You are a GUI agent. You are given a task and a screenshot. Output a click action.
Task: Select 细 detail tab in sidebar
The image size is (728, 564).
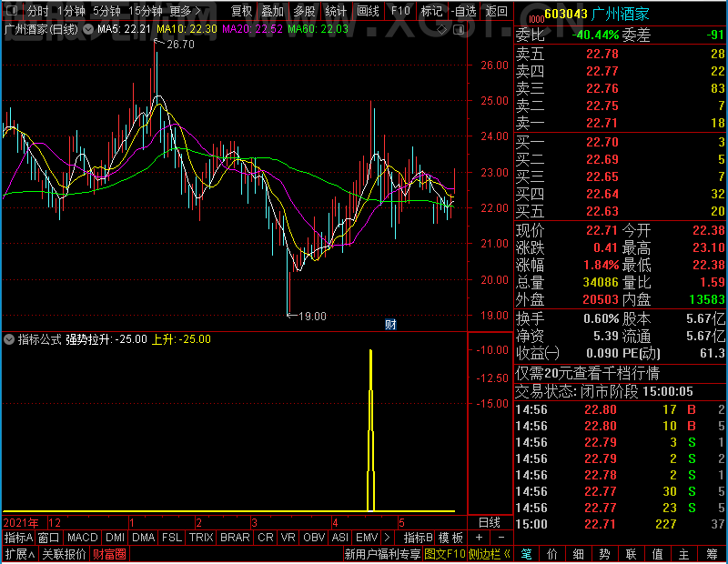578,554
